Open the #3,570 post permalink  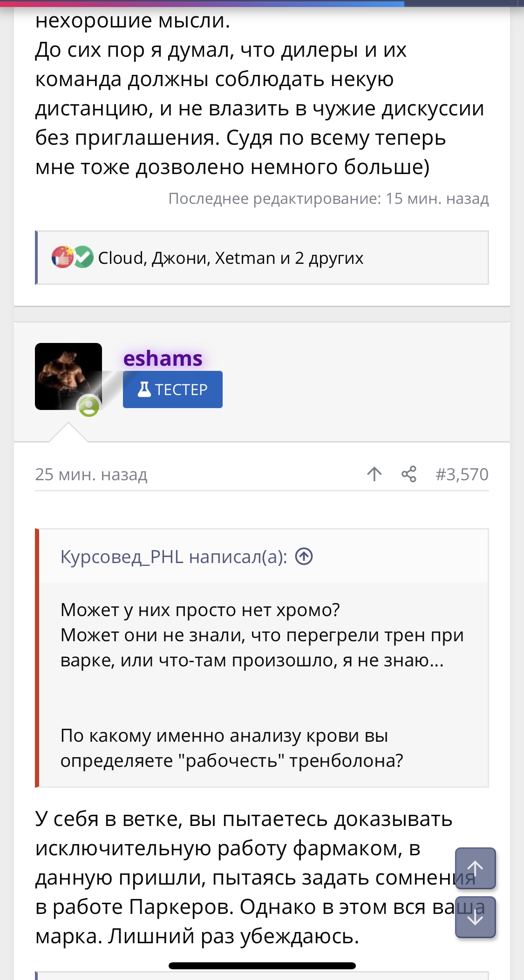coord(462,474)
